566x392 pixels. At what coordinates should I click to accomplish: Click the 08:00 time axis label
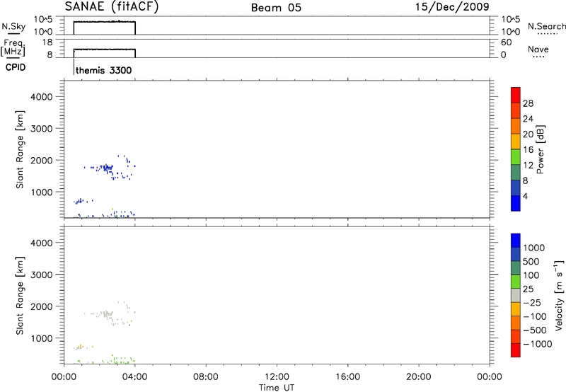pyautogui.click(x=206, y=377)
